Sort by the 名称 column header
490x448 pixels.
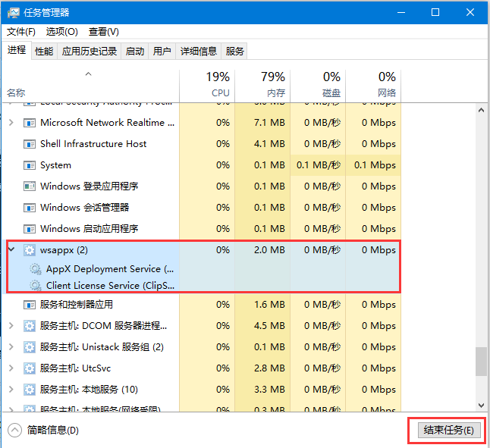(90, 86)
